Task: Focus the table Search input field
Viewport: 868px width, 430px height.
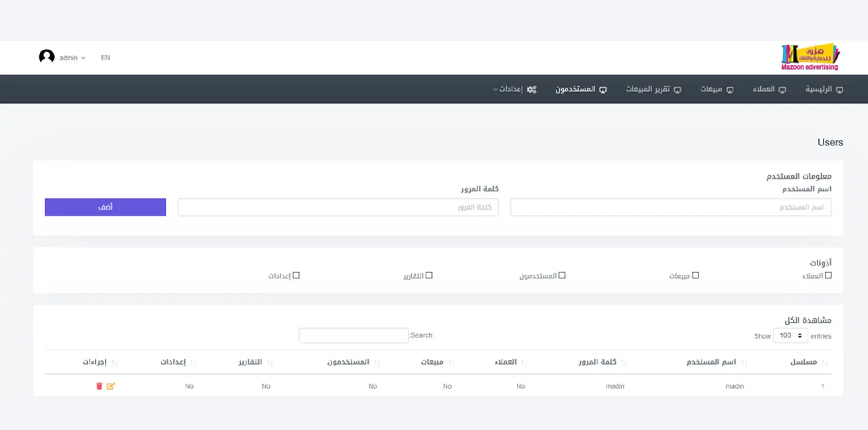Action: 353,335
